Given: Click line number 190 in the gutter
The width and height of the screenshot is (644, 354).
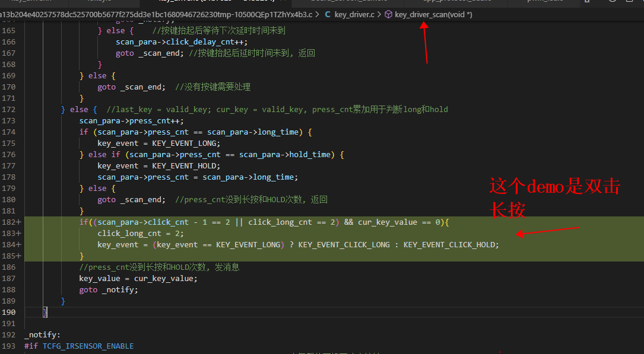Looking at the screenshot, I should coord(9,312).
